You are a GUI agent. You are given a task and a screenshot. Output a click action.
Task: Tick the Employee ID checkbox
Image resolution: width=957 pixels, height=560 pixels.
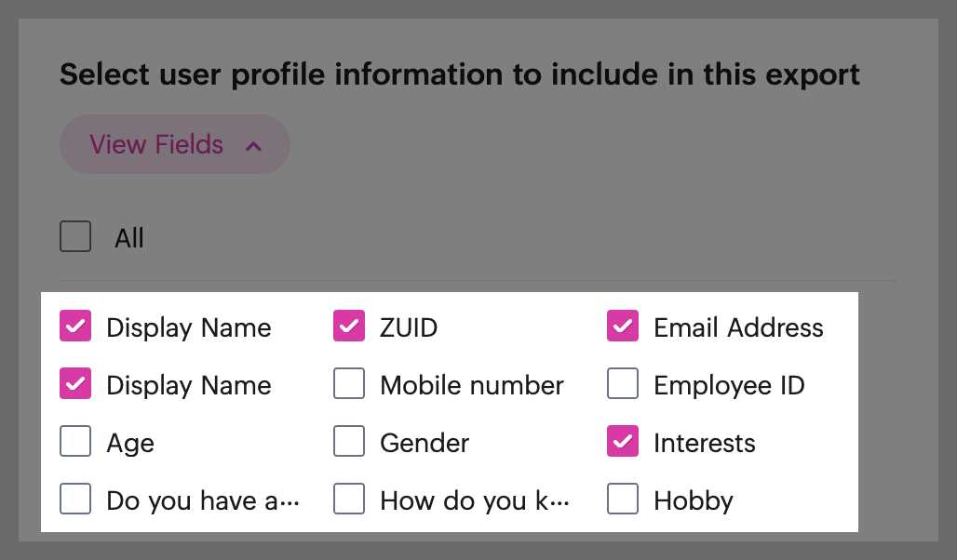point(623,383)
